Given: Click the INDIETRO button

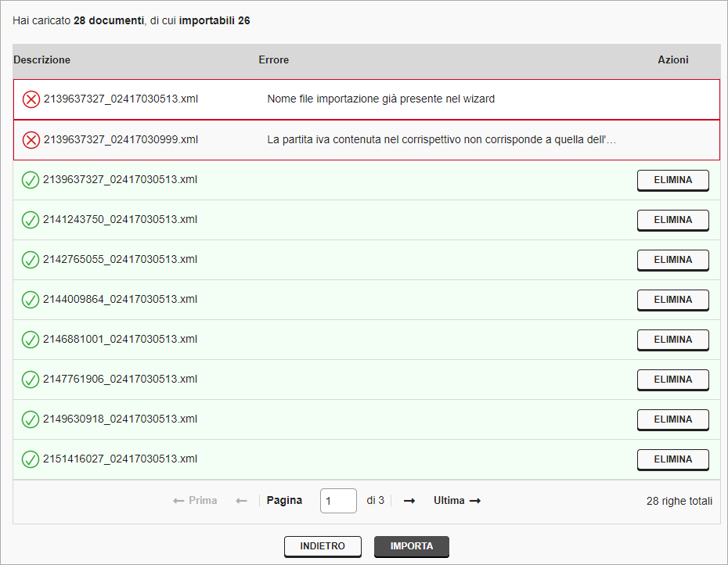Looking at the screenshot, I should click(323, 546).
